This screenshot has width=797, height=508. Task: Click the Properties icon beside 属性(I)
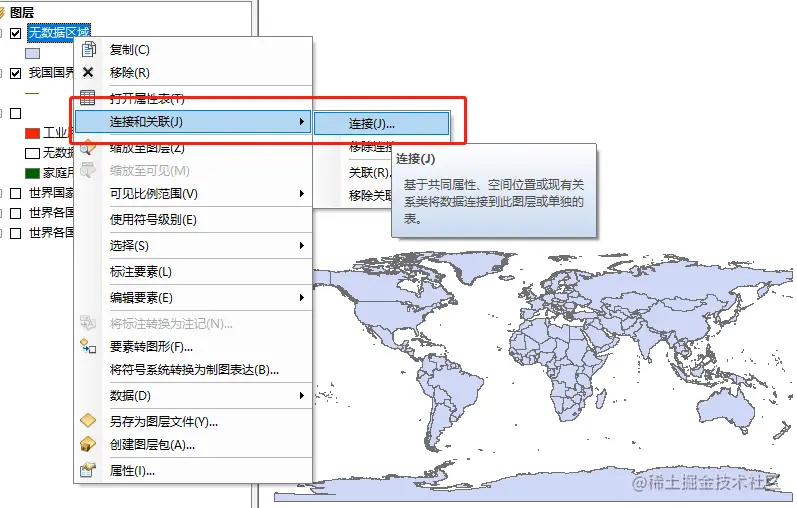[x=88, y=470]
